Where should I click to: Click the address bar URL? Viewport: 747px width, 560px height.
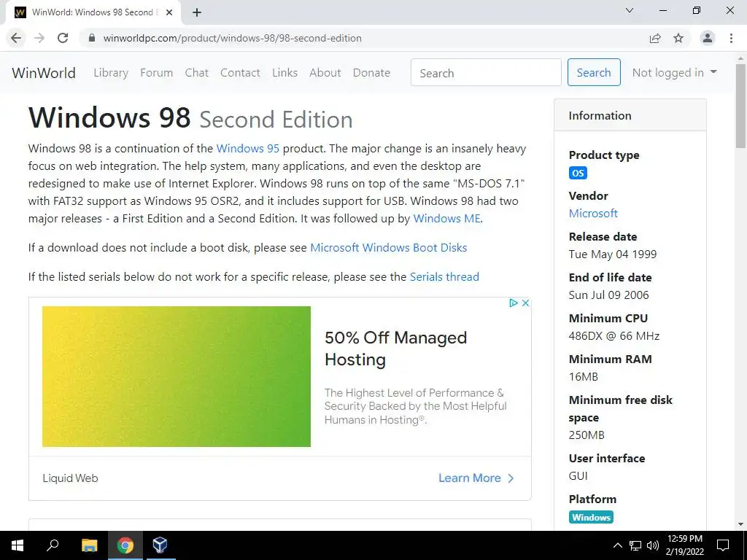tap(233, 38)
